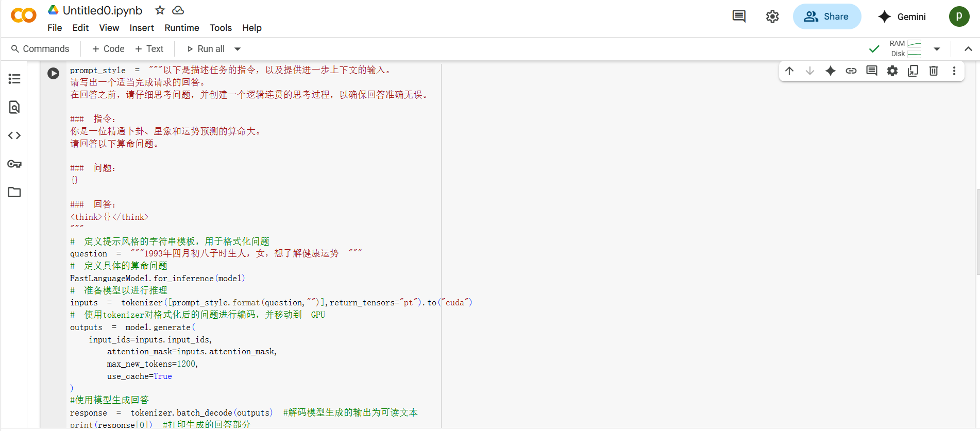This screenshot has height=431, width=980.
Task: Click the Colab logo
Action: [x=24, y=15]
